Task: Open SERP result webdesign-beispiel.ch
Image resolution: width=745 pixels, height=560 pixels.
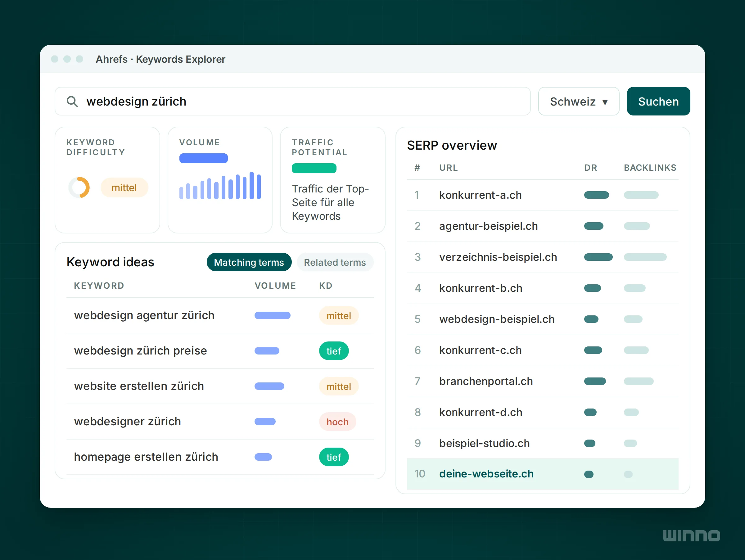Action: tap(497, 319)
